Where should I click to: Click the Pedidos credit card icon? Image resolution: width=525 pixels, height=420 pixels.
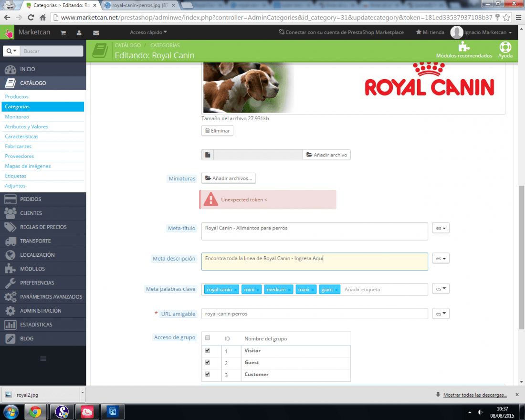10,199
